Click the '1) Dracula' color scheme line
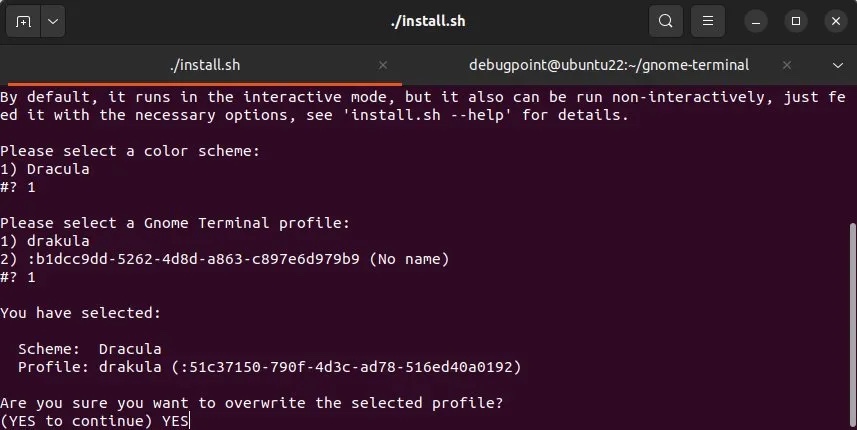Screen dimensions: 857x430 [45, 169]
